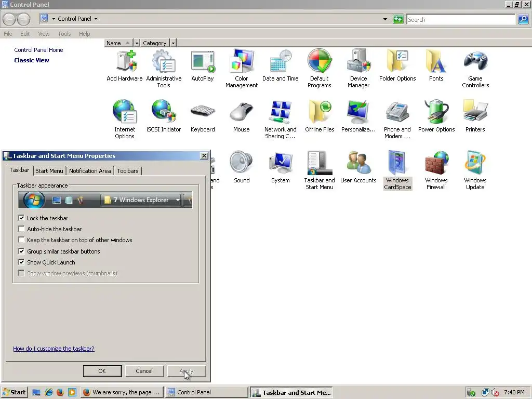Open Windows Update
This screenshot has width=532, height=399.
475,170
